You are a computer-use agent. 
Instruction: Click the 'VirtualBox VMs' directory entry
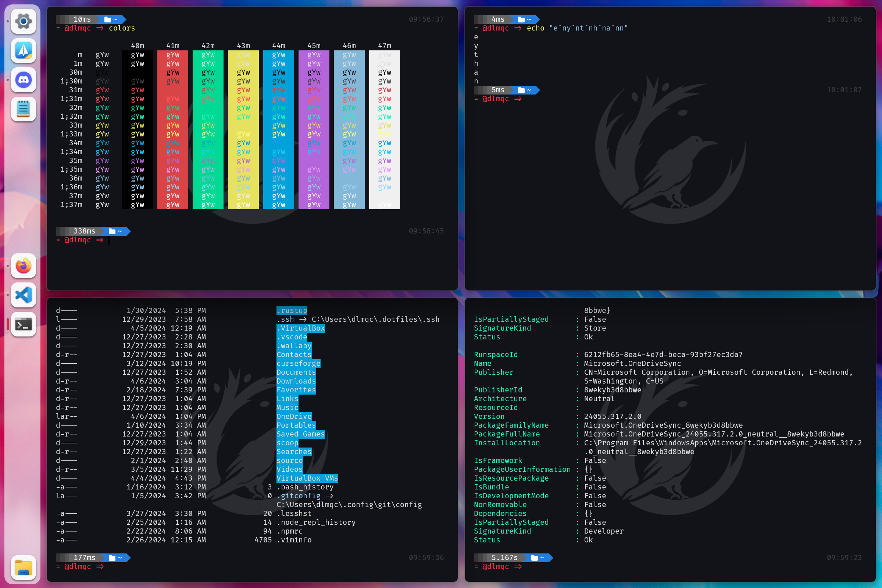click(307, 478)
